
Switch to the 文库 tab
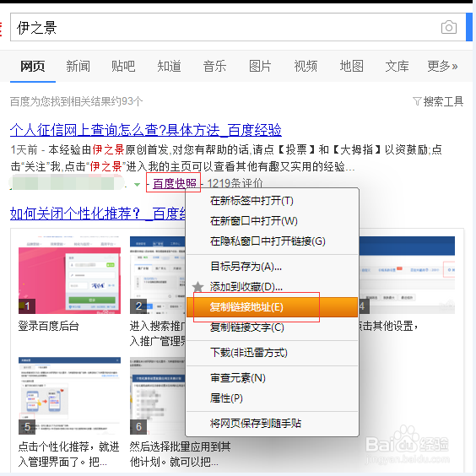click(397, 66)
